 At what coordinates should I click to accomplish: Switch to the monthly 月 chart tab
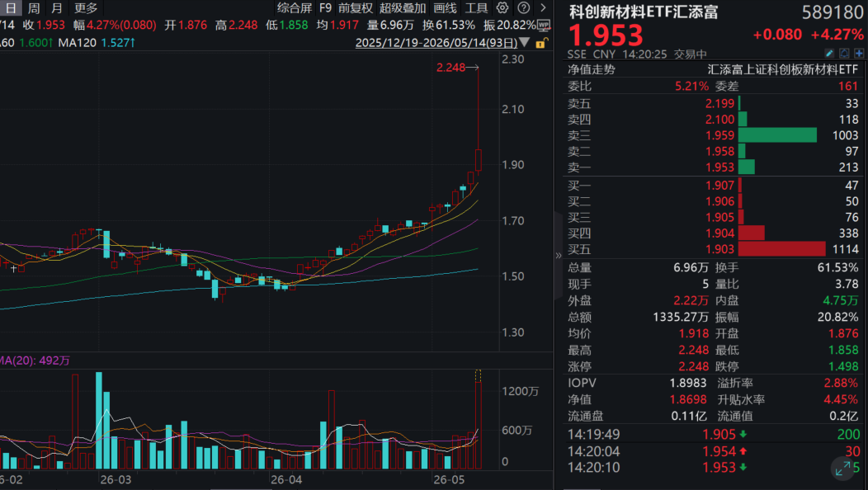[56, 7]
